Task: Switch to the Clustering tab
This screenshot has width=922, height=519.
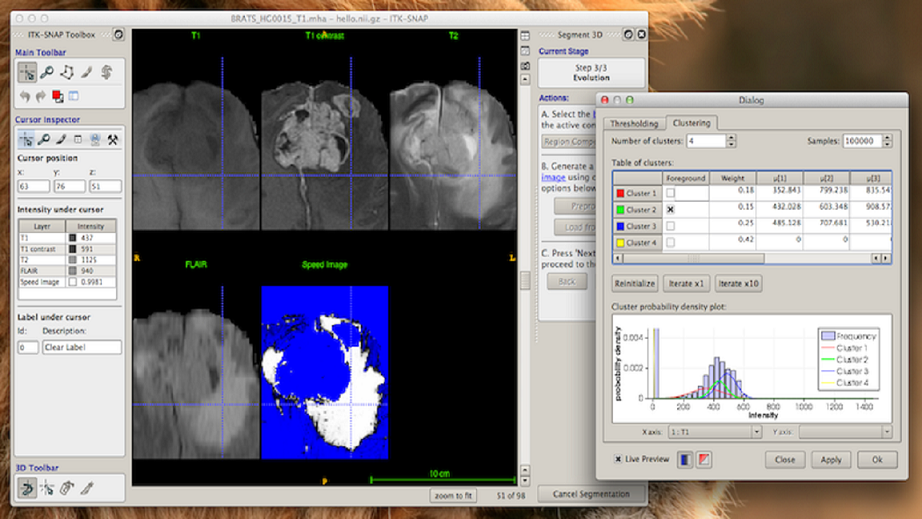Action: click(x=691, y=124)
